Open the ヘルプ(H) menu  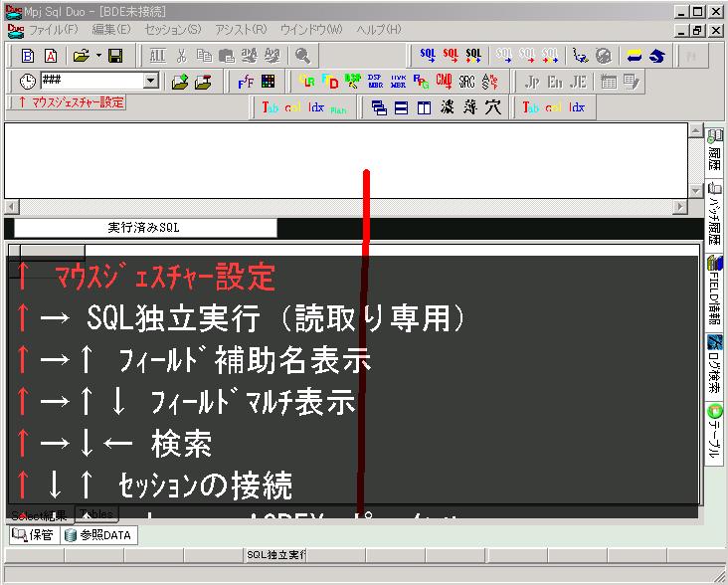point(378,30)
